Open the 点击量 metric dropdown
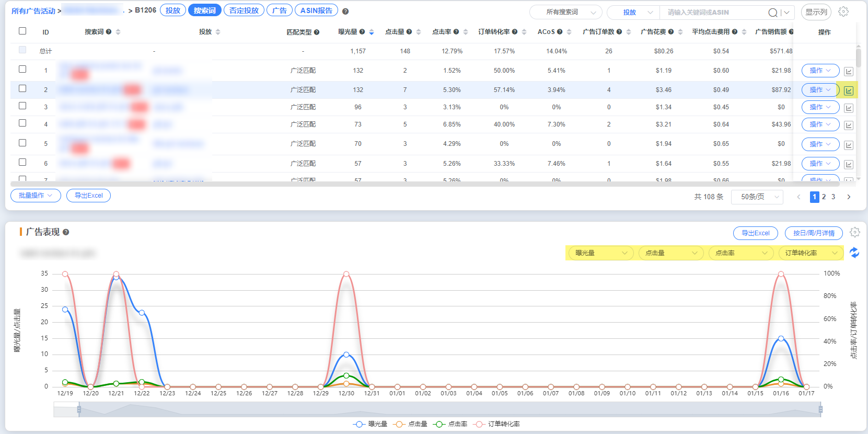Image resolution: width=868 pixels, height=434 pixels. pos(671,253)
